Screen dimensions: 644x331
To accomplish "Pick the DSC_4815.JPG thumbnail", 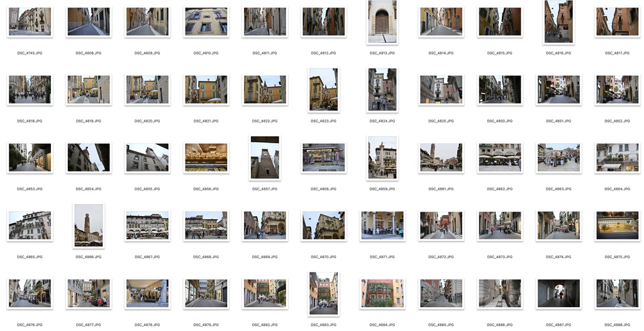I will point(499,21).
